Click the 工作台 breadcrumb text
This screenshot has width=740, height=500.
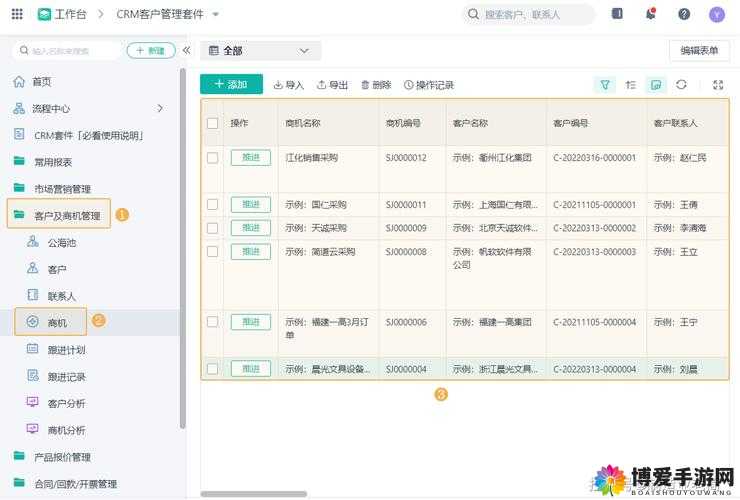71,14
